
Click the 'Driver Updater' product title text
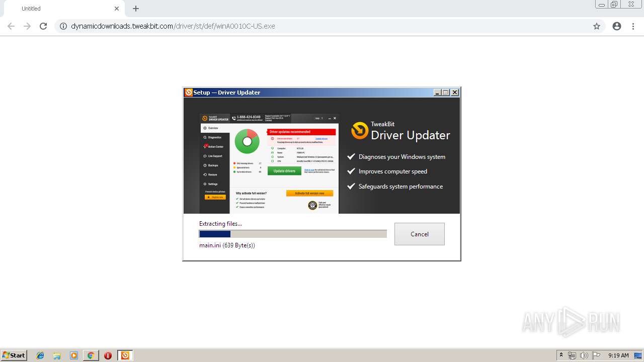click(x=411, y=135)
